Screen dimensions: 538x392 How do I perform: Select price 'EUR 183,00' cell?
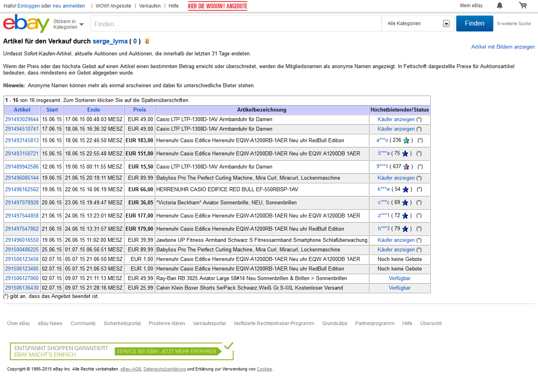tap(139, 140)
